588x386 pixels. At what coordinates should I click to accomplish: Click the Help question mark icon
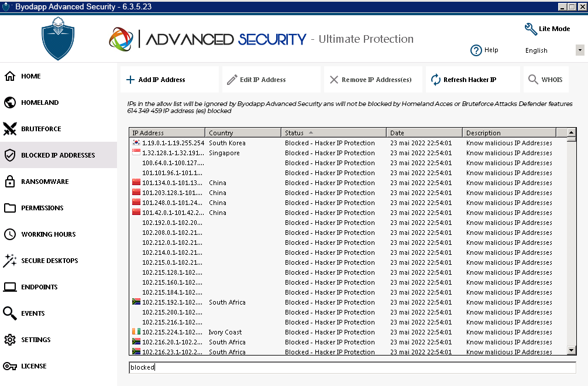pos(476,50)
